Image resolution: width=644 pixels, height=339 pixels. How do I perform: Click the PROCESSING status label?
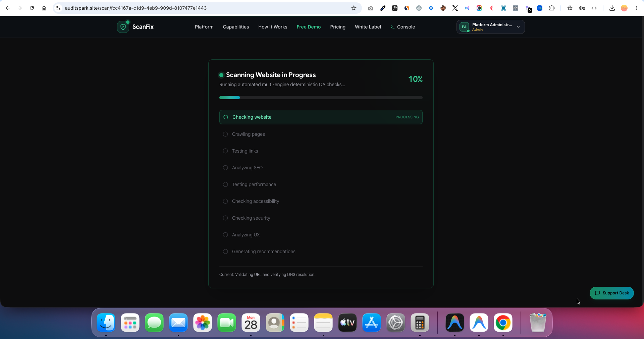pos(407,117)
